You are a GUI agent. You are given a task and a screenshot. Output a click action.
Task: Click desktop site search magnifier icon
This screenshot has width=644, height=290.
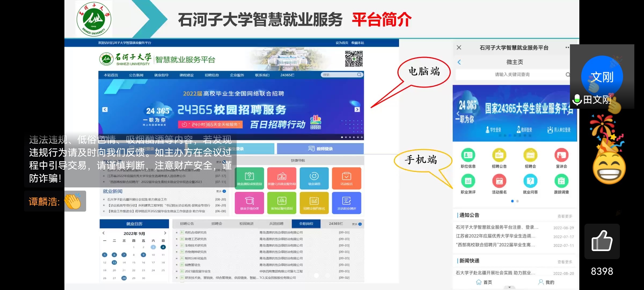[359, 75]
